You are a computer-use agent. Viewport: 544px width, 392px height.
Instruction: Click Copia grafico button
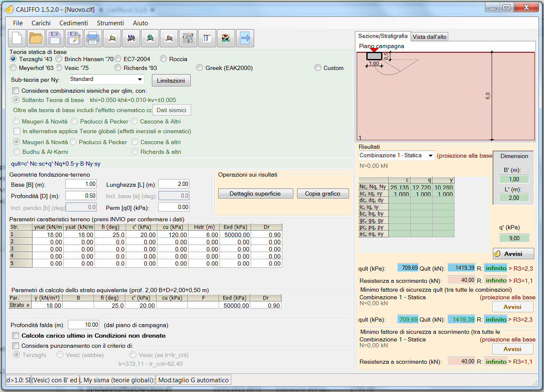click(323, 193)
